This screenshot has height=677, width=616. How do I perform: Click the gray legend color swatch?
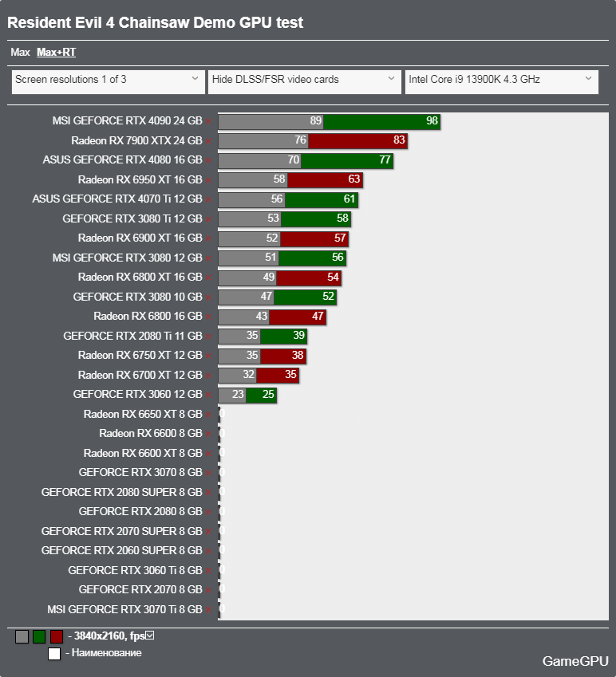click(x=22, y=636)
